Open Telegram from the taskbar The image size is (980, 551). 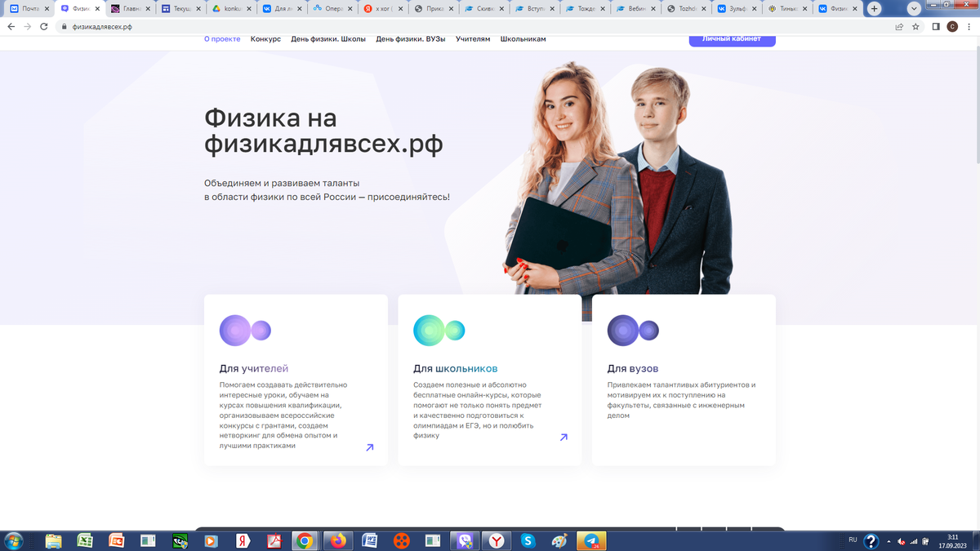[x=592, y=540]
